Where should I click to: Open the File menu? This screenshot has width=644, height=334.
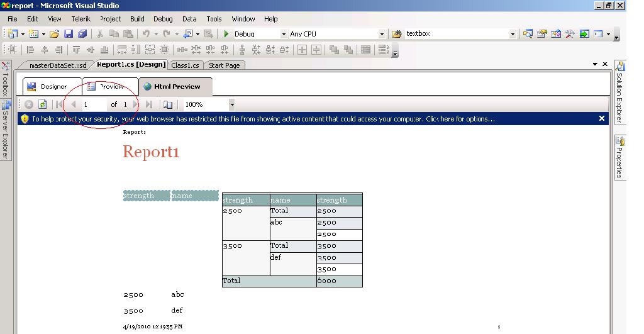13,19
